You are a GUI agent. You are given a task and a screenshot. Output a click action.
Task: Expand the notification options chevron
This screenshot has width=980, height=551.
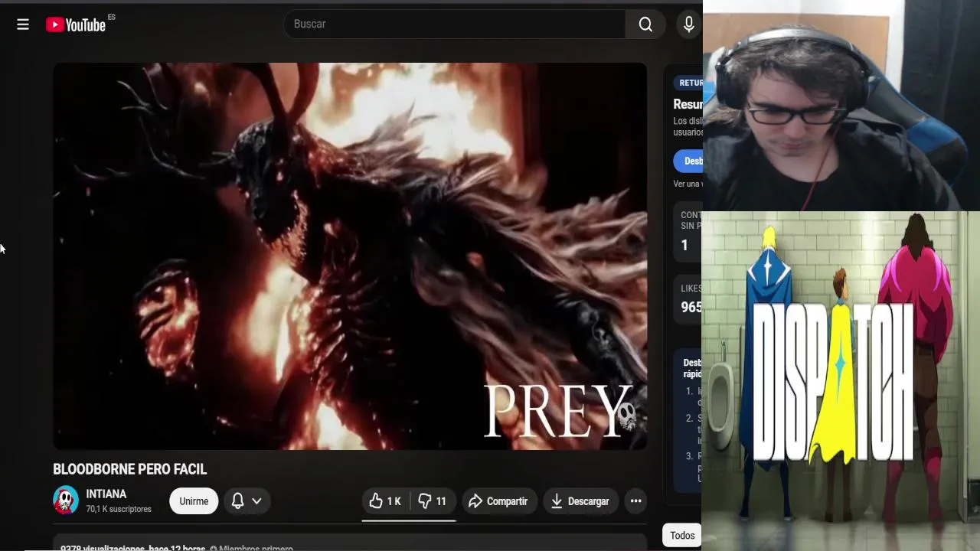click(x=256, y=501)
